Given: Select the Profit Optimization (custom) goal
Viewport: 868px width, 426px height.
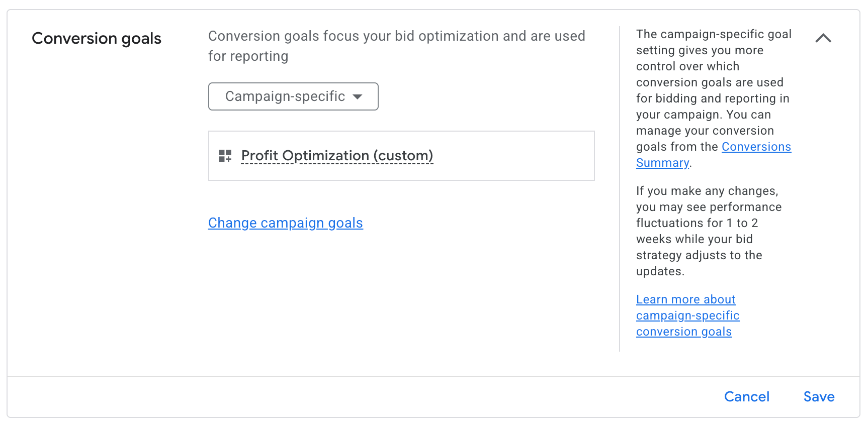Looking at the screenshot, I should tap(337, 156).
